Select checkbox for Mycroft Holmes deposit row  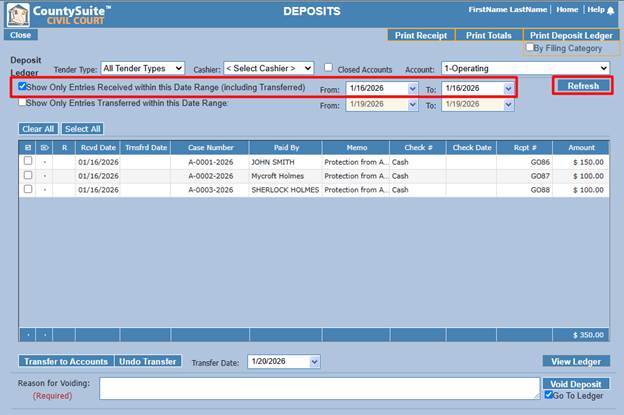[x=28, y=175]
